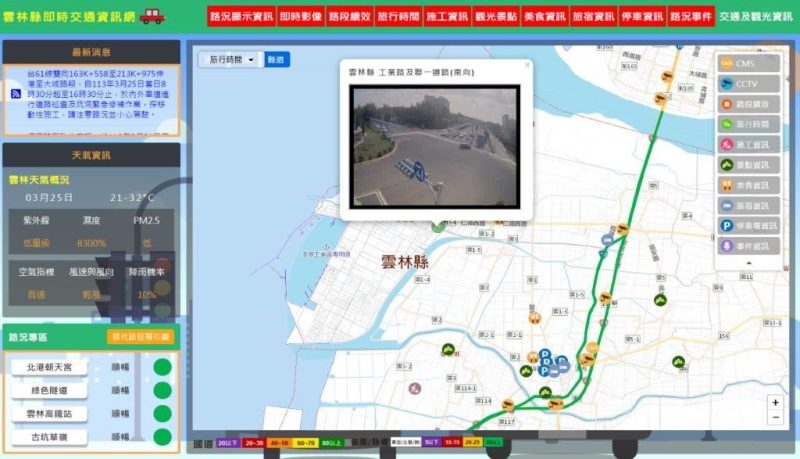Click the 事件資訊 event icon in legend

coord(727,246)
